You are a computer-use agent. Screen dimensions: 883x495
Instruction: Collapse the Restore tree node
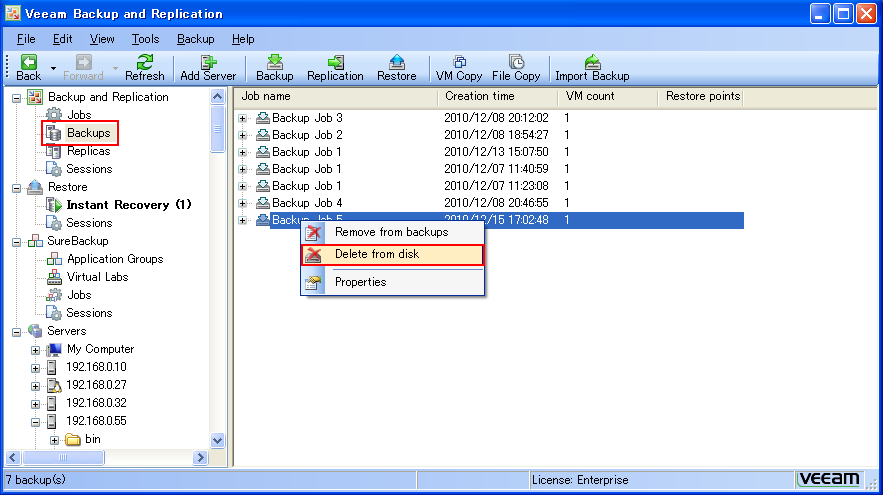coord(17,188)
